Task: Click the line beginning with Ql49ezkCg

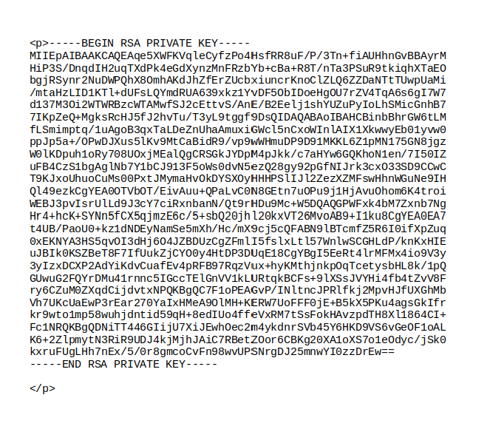Action: click(238, 192)
